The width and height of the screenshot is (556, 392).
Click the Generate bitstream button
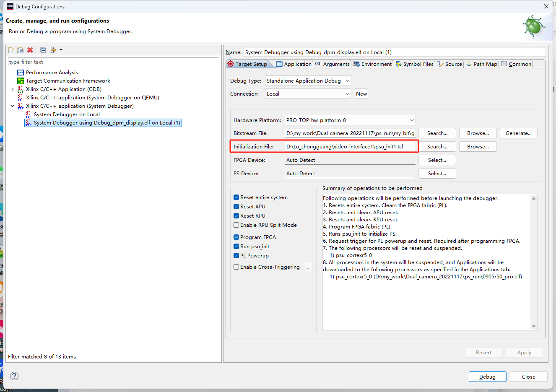[x=519, y=133]
